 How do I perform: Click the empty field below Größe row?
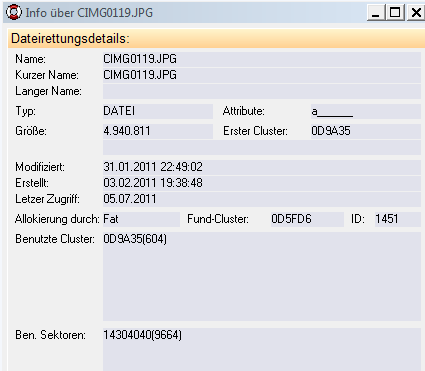click(x=262, y=147)
